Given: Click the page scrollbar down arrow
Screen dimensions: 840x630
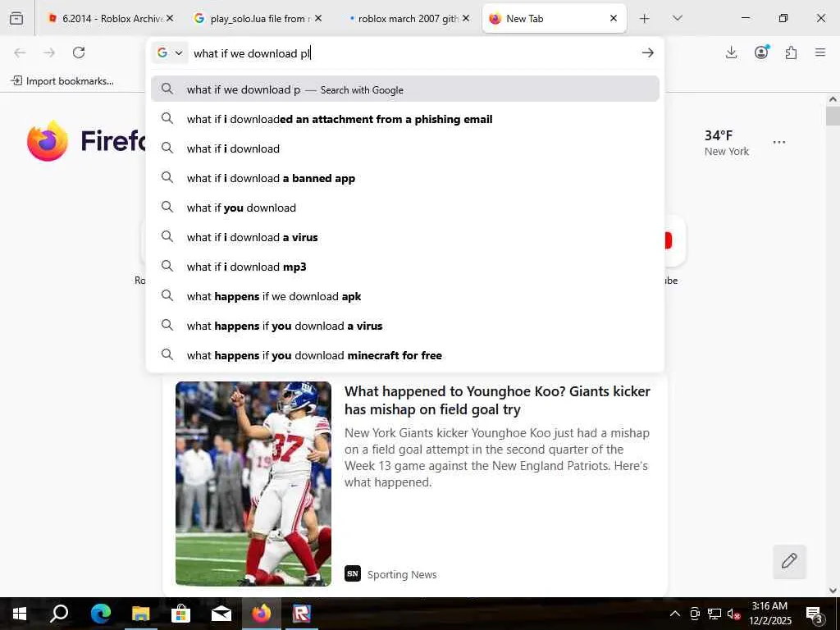Looking at the screenshot, I should coord(833,591).
